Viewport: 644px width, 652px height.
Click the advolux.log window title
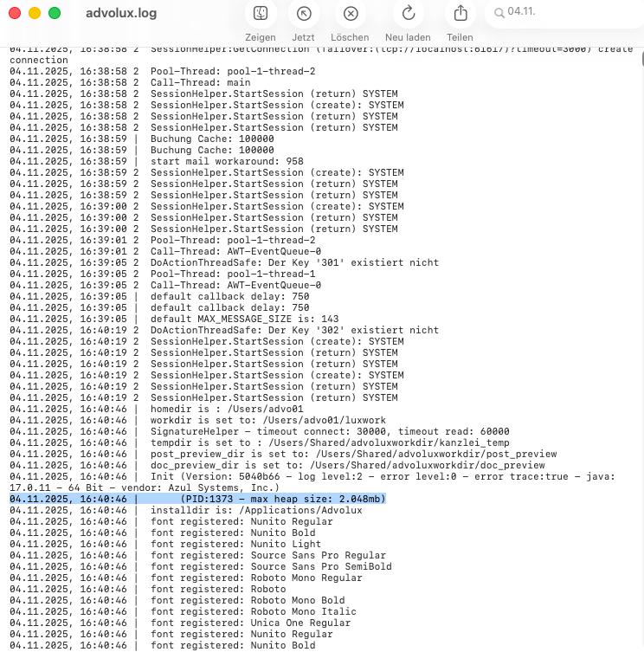pos(122,13)
